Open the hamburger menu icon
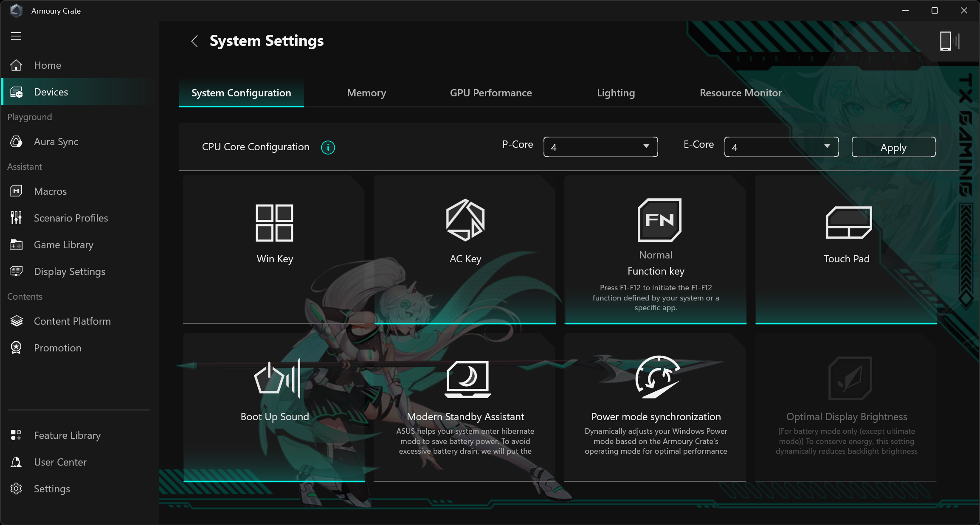Screen dimensions: 980x525 [16, 36]
